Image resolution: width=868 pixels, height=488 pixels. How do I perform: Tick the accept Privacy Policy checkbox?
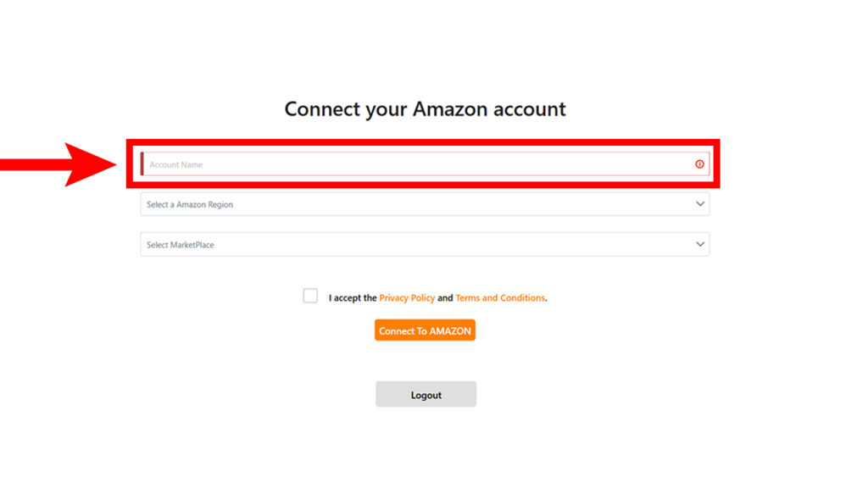(310, 296)
